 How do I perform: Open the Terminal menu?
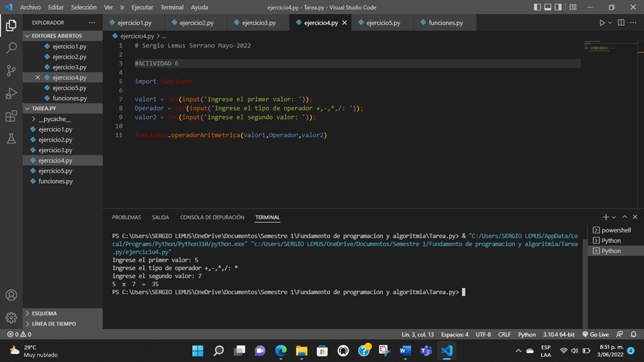tap(172, 7)
